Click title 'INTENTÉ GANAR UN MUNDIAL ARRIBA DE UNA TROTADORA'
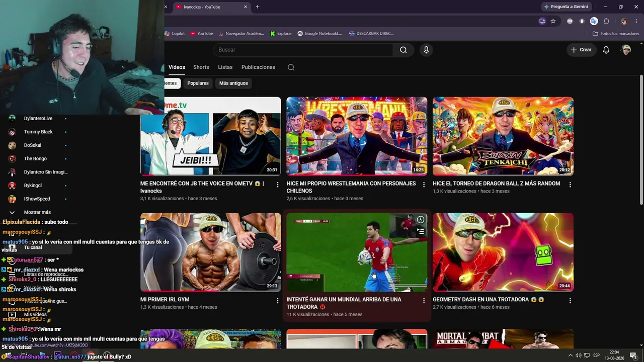 click(344, 303)
